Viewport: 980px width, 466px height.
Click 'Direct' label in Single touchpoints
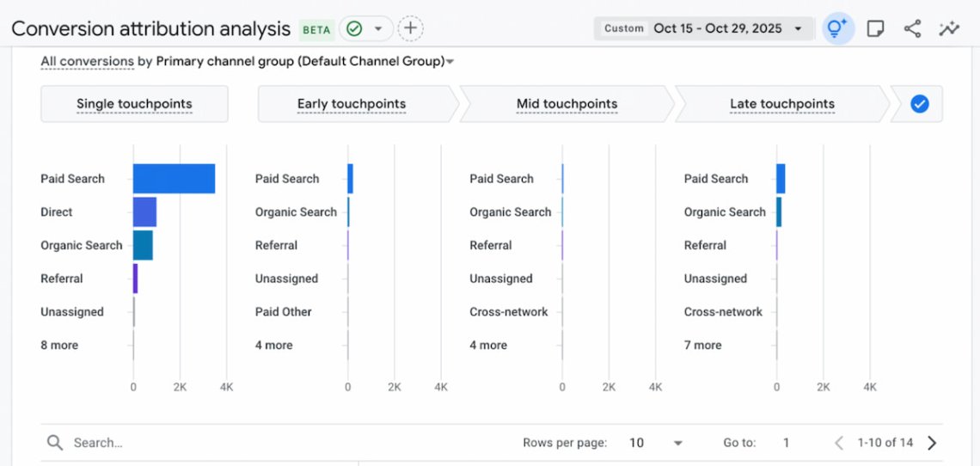point(56,212)
